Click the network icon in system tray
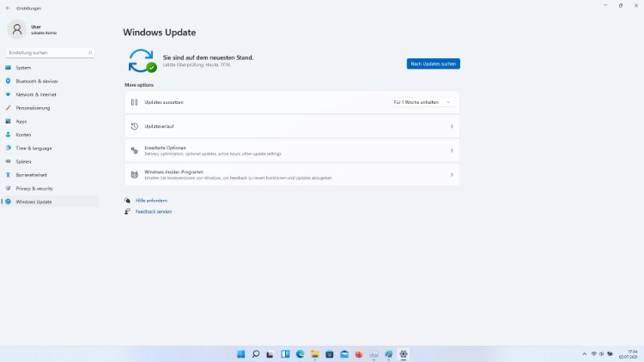The width and height of the screenshot is (644, 362). (x=594, y=354)
